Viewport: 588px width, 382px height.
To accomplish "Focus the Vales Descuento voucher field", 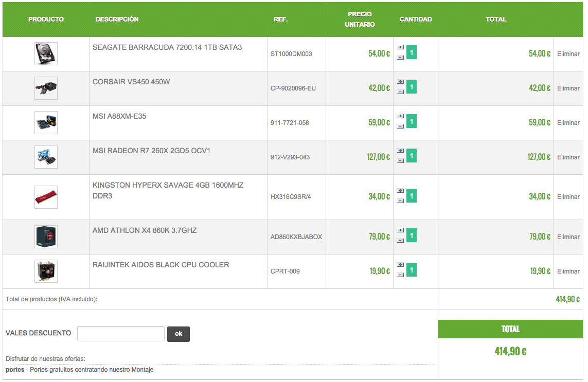I will pos(121,334).
